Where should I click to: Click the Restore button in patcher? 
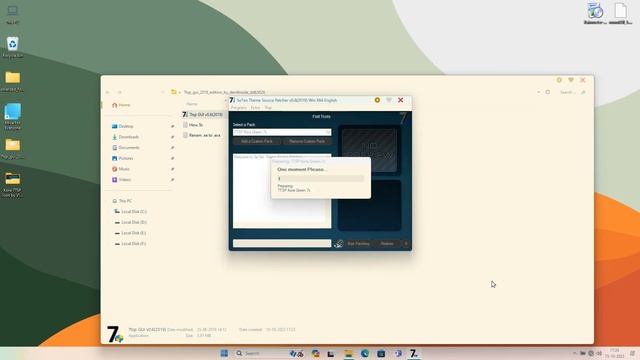(387, 244)
